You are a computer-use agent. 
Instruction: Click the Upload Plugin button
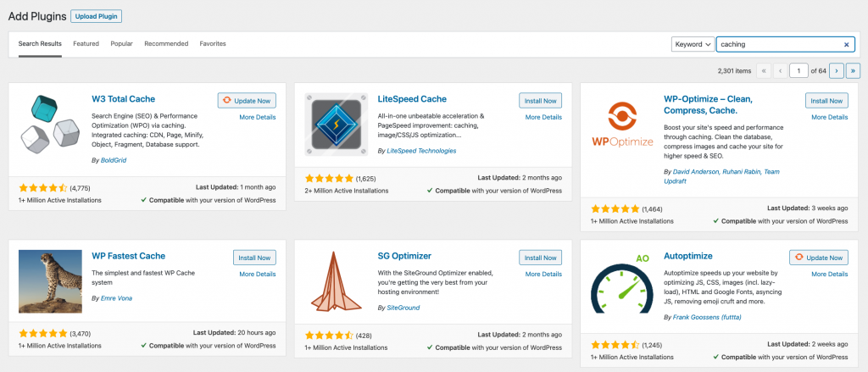(97, 17)
